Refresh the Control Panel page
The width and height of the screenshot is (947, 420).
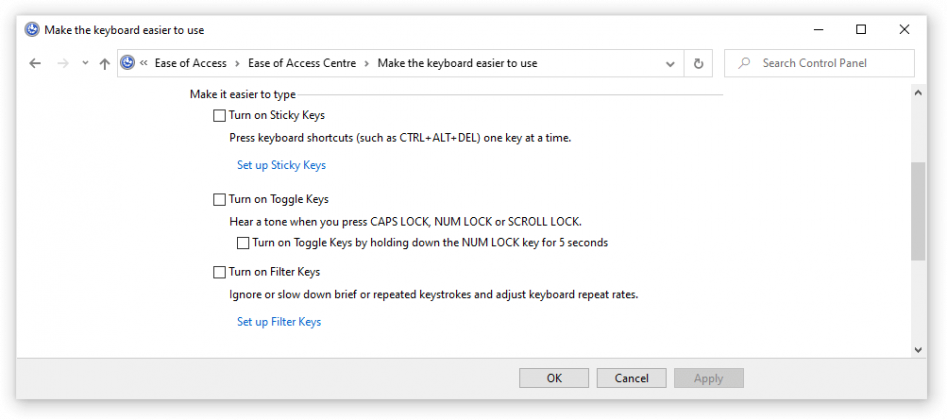[698, 63]
